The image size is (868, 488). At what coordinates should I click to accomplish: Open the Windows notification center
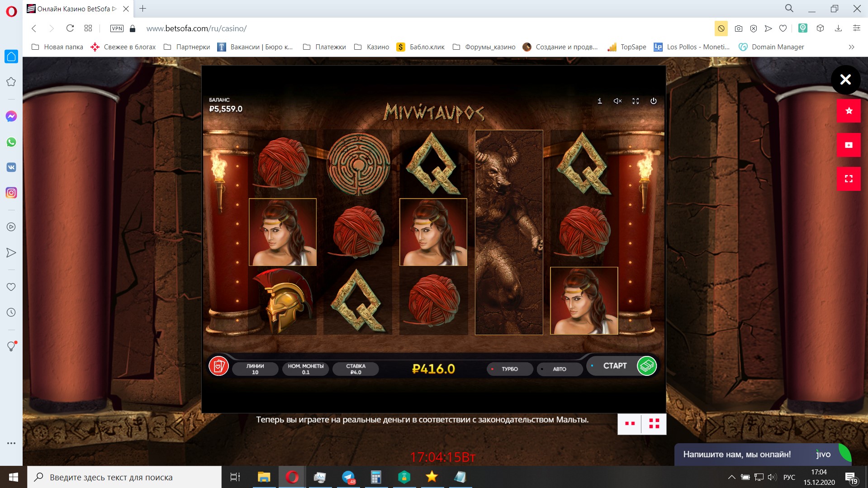851,478
